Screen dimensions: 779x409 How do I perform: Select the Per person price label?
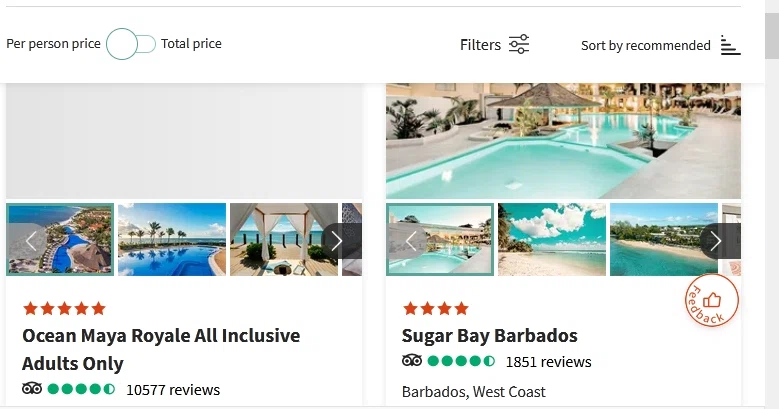tap(53, 44)
